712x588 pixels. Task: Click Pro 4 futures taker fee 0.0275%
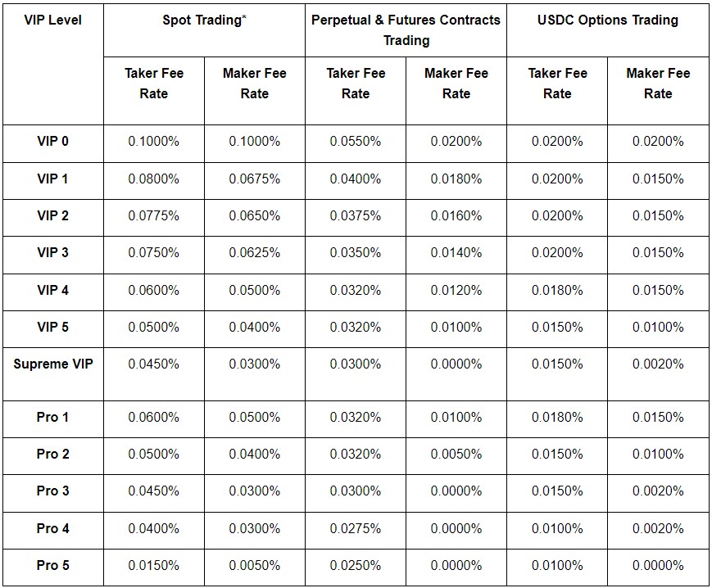[356, 528]
